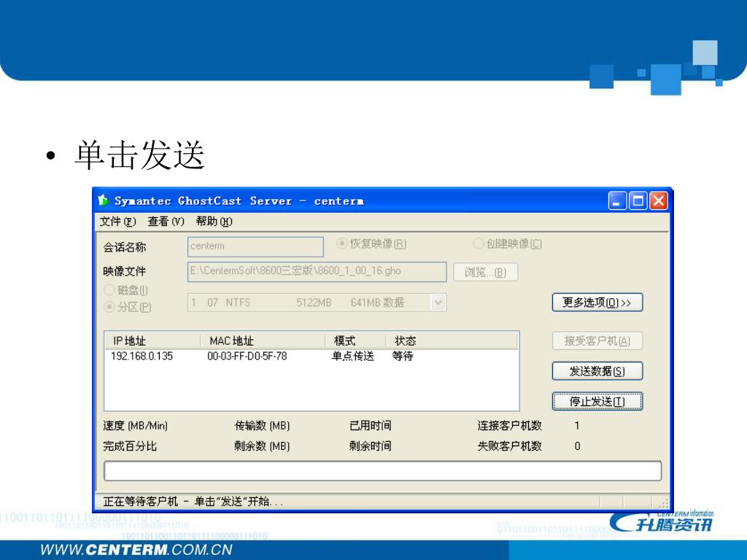Click the 浏览...(B) button
The image size is (747, 560).
click(x=485, y=273)
